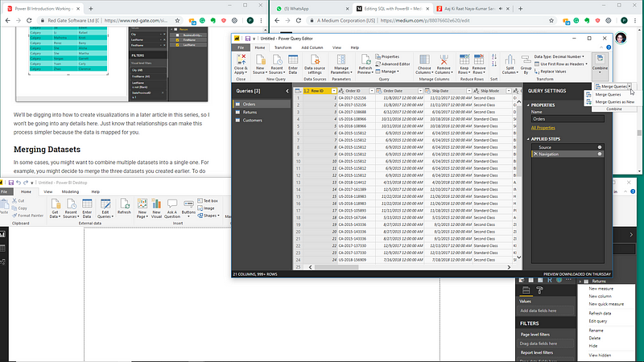Switch to Data view in Power BI left sidebar
The width and height of the screenshot is (644, 362).
pos(3,249)
